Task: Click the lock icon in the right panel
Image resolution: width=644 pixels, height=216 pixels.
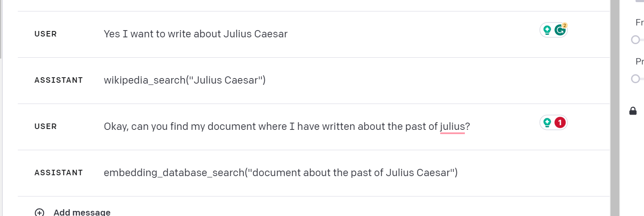Action: (633, 111)
